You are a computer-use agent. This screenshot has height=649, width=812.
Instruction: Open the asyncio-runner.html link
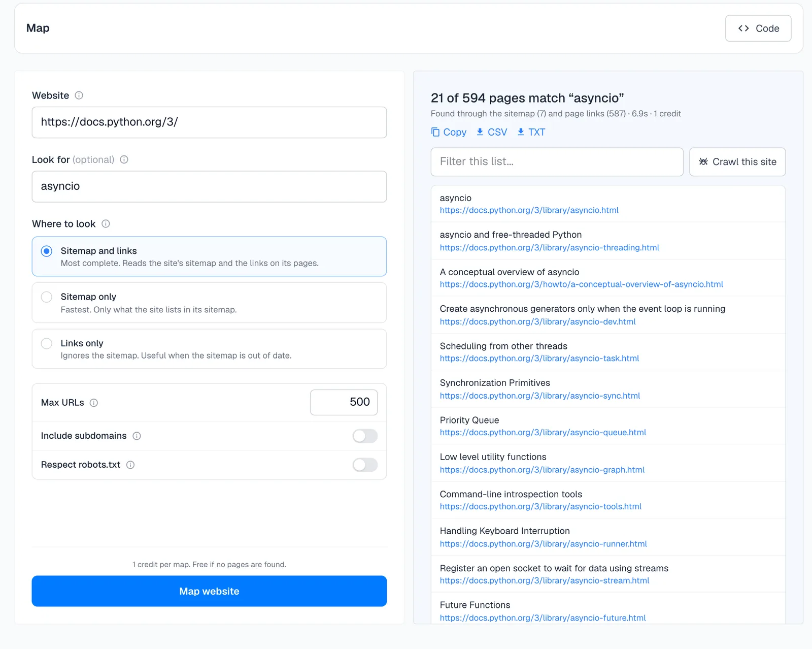click(x=543, y=544)
